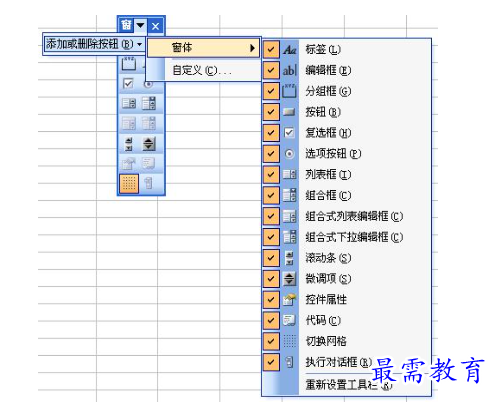Click the Edit Code toolbar icon
This screenshot has height=402, width=493.
coord(149,164)
